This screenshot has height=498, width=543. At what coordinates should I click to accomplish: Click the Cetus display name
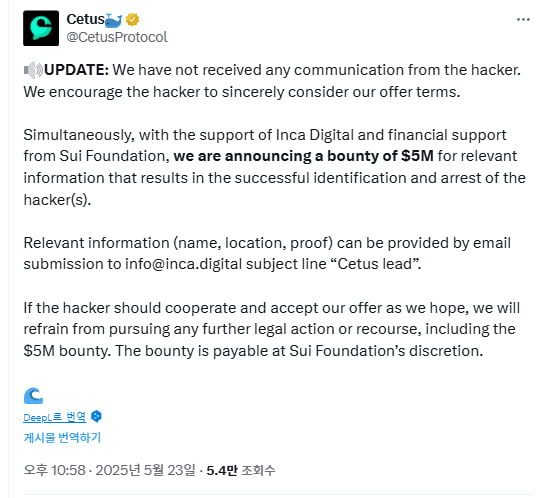(x=85, y=19)
